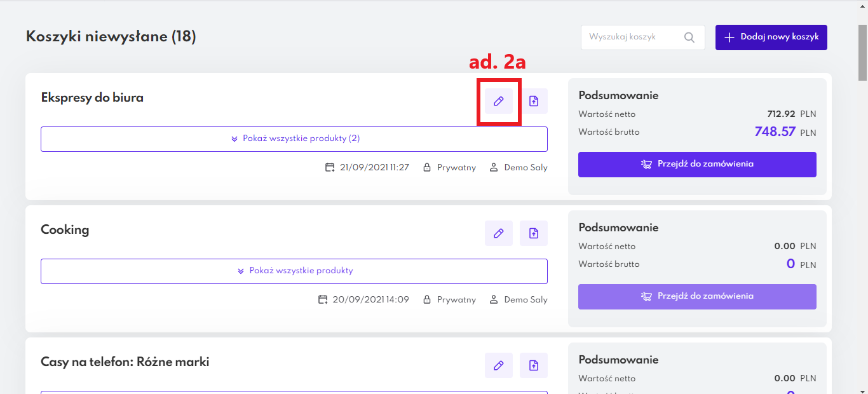The image size is (868, 394).
Task: Click the privacy lock icon on Cooking basket
Action: [x=428, y=300]
